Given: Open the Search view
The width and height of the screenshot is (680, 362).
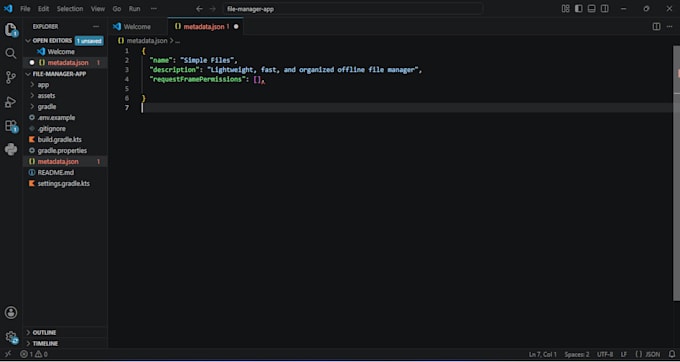Looking at the screenshot, I should [x=10, y=54].
